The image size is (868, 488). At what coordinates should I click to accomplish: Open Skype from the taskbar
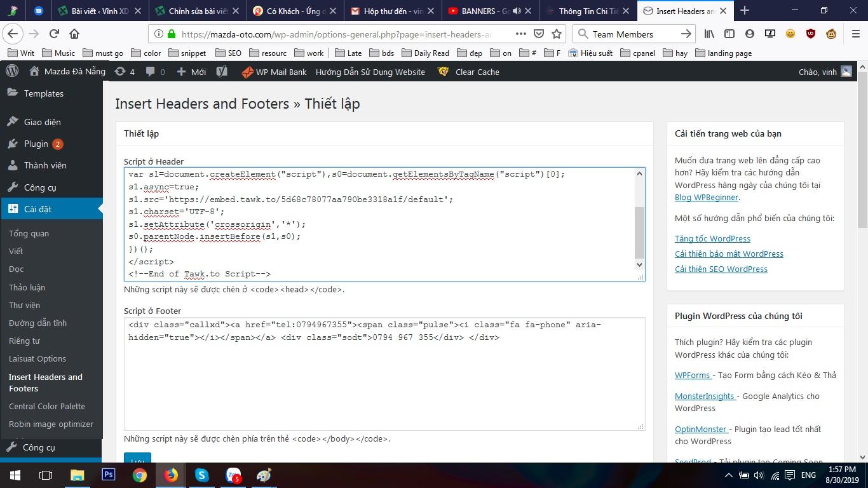coord(201,475)
